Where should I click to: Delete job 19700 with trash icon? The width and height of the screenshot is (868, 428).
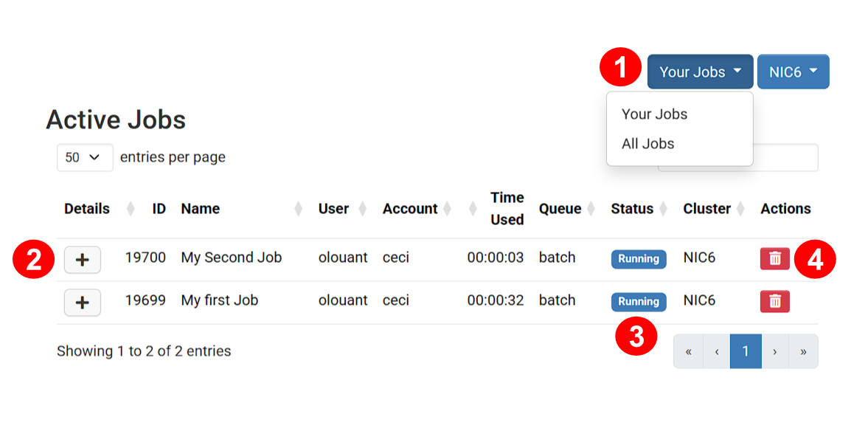[774, 258]
